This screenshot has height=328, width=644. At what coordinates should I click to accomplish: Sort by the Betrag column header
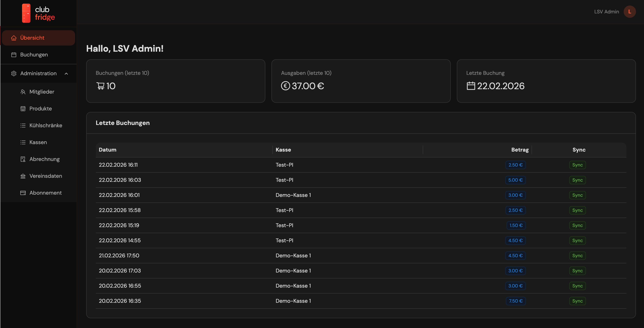click(x=520, y=150)
